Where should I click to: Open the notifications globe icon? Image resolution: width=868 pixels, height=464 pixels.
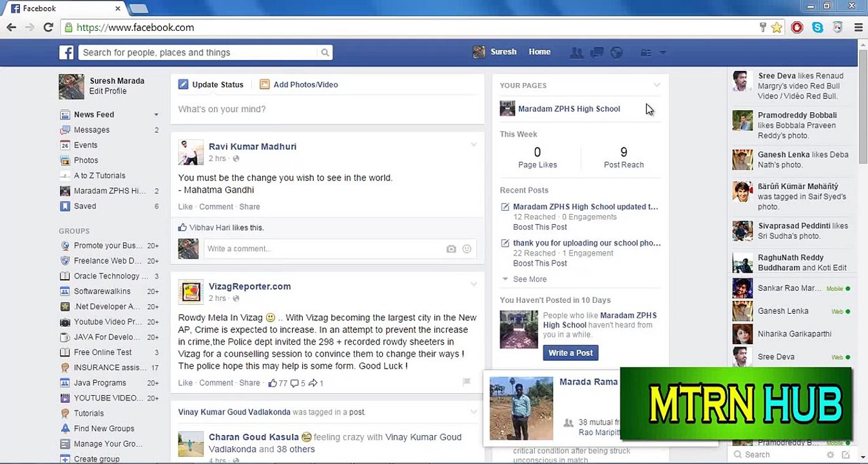coord(617,53)
